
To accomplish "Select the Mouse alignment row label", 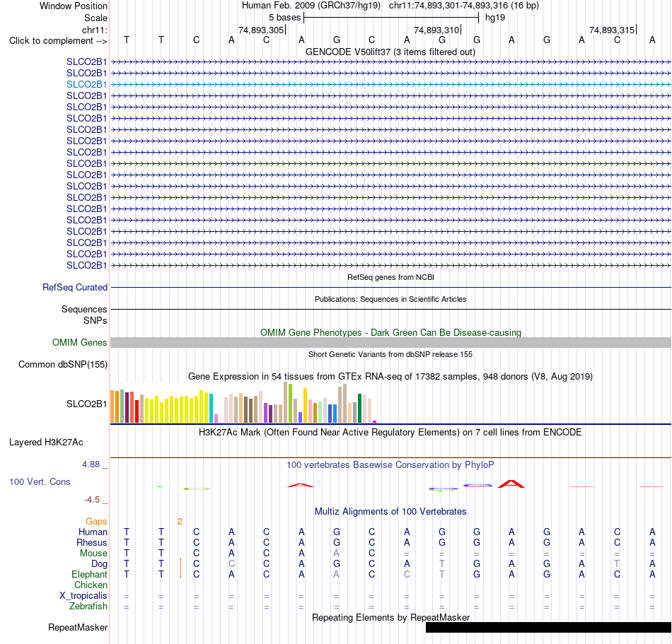I will click(x=93, y=554).
